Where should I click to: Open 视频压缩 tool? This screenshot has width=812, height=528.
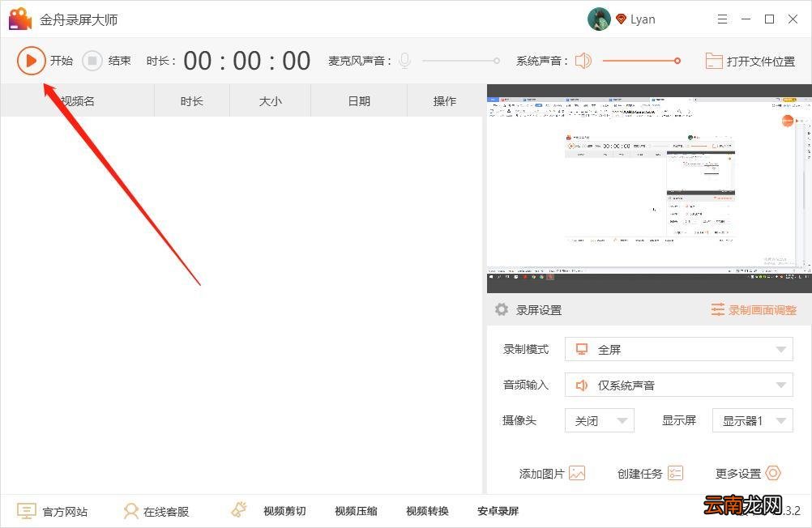point(357,511)
